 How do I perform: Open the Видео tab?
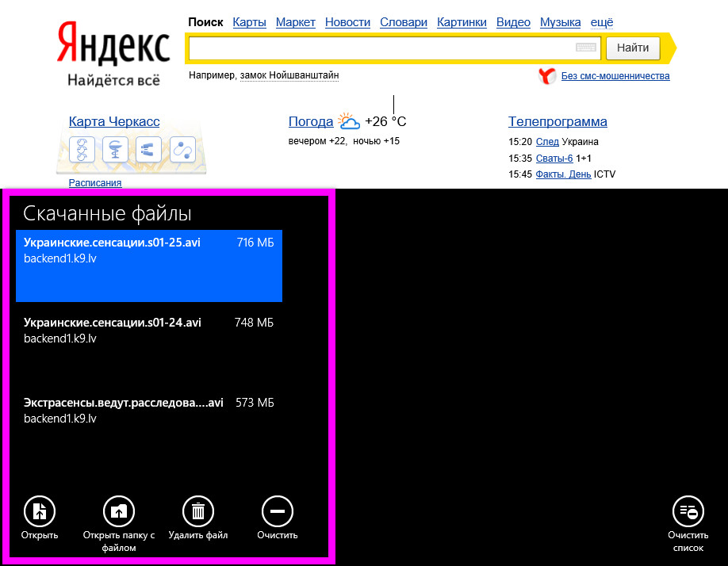(x=513, y=22)
